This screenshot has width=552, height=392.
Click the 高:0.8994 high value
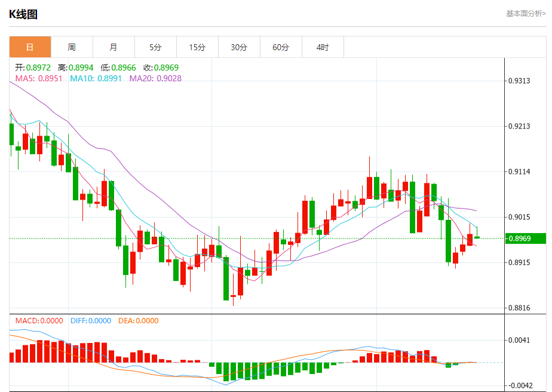76,68
